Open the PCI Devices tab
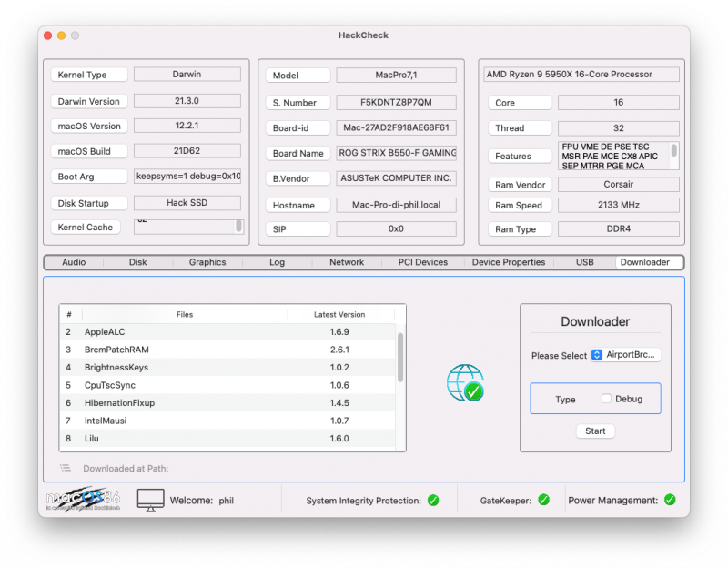728x568 pixels. click(423, 262)
